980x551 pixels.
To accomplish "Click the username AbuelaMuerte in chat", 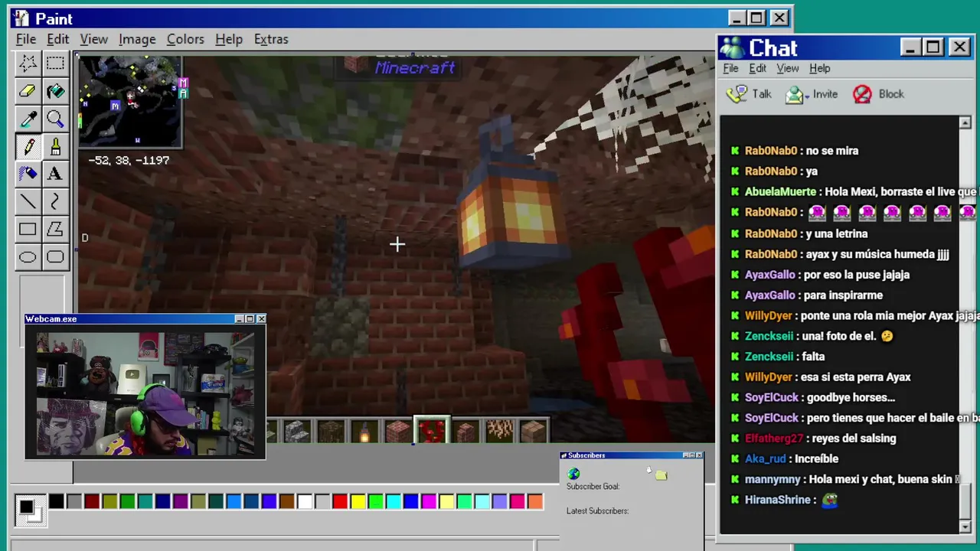I will tap(781, 191).
